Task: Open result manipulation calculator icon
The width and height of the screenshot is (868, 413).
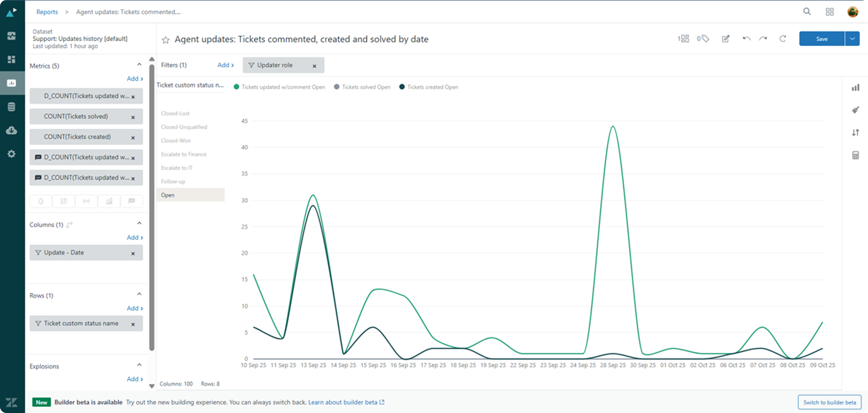Action: tap(855, 155)
